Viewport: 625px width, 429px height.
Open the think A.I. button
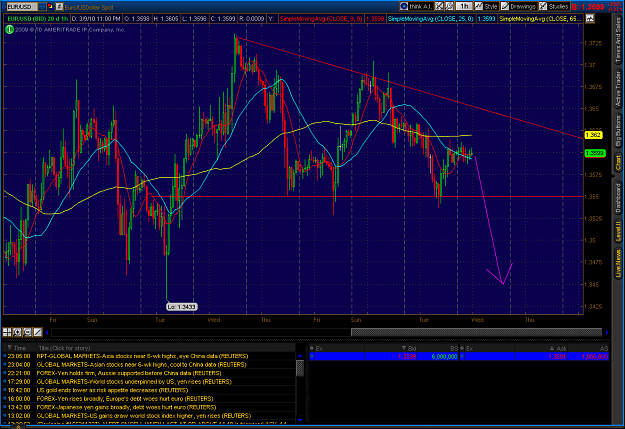point(417,6)
